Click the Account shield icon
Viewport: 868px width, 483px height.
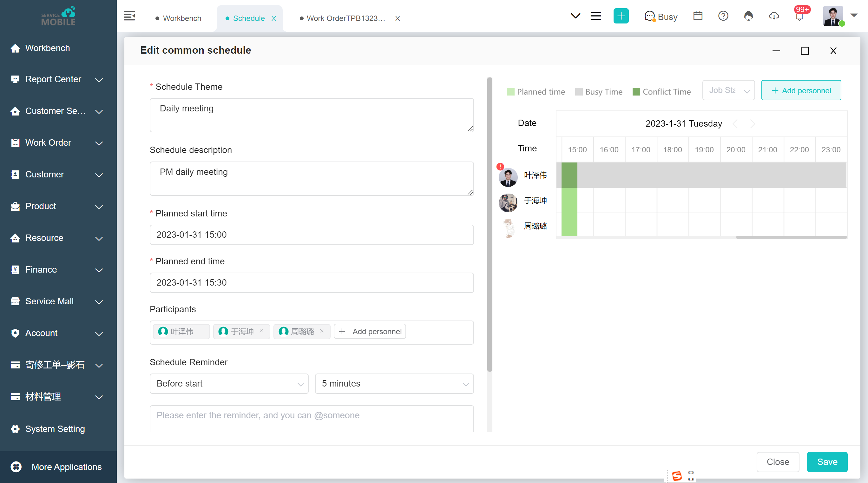point(15,333)
